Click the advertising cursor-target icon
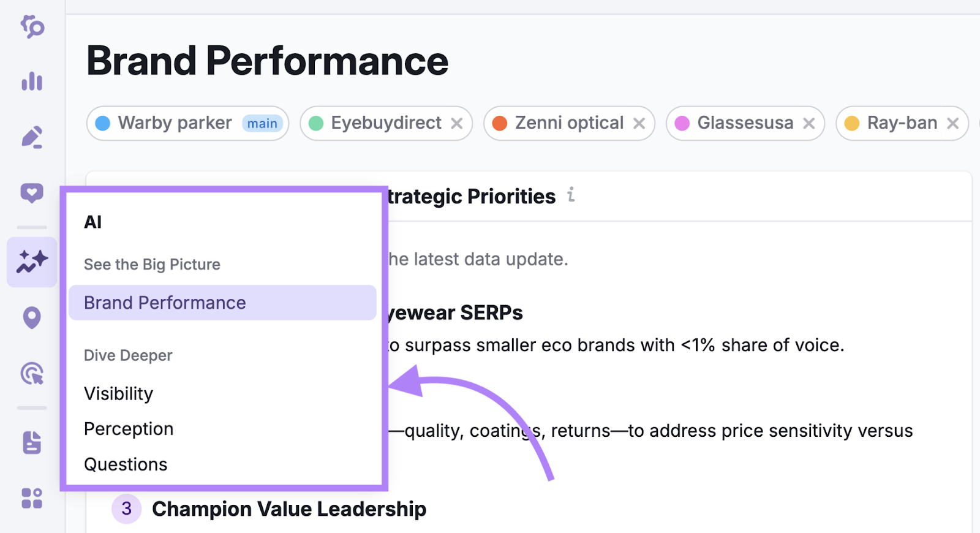 (x=32, y=374)
